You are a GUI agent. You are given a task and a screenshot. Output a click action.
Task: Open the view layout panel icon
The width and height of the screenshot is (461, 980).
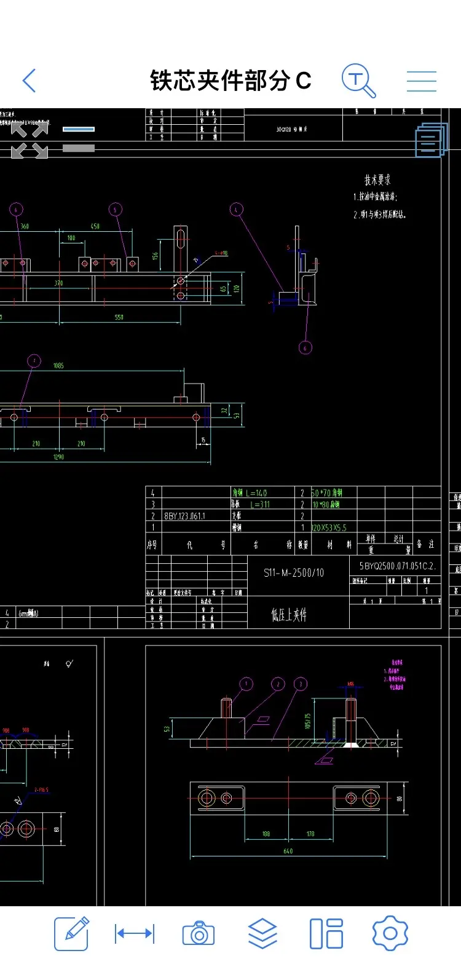[x=326, y=934]
